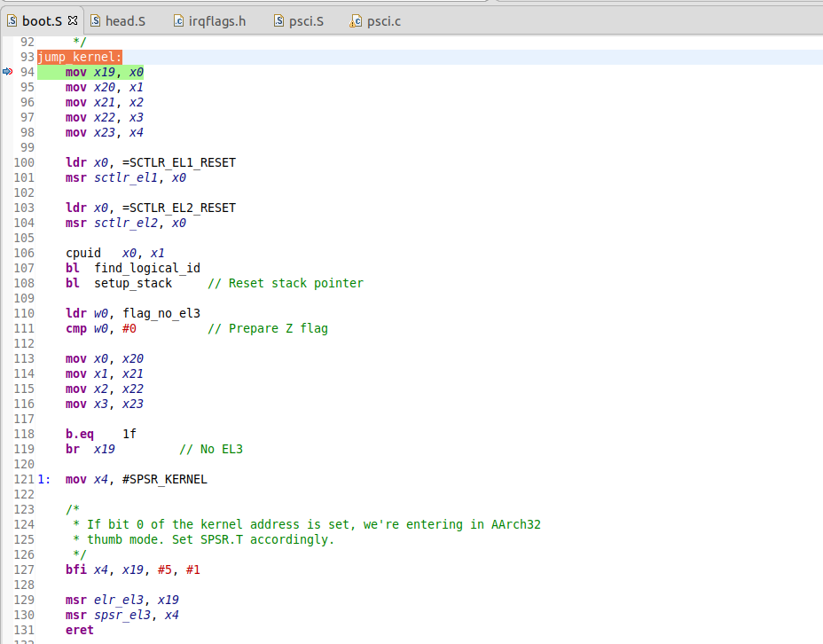Toggle a breakpoint next to the eret instruction
The height and width of the screenshot is (644, 823).
(x=7, y=630)
